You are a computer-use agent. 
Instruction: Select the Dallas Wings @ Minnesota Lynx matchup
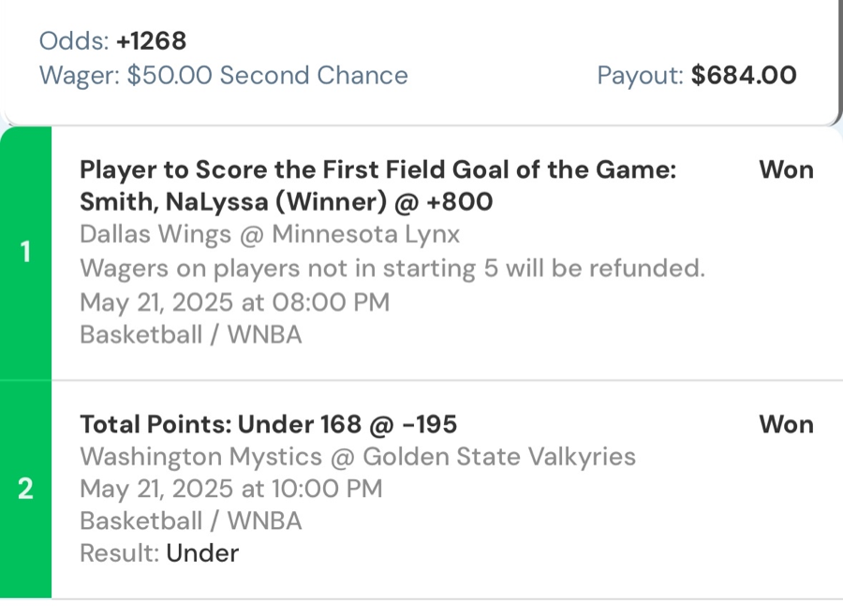coord(270,234)
